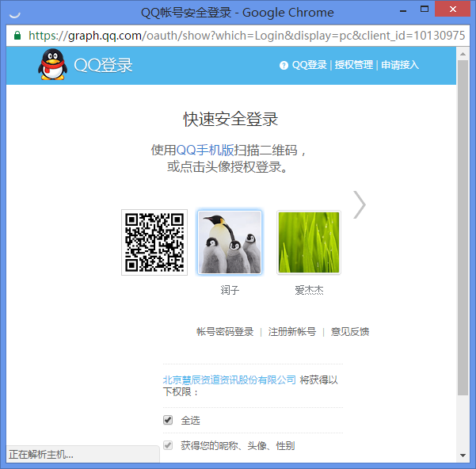Image resolution: width=476 pixels, height=469 pixels.
Task: Click the scrollbar down arrow
Action: point(463,456)
